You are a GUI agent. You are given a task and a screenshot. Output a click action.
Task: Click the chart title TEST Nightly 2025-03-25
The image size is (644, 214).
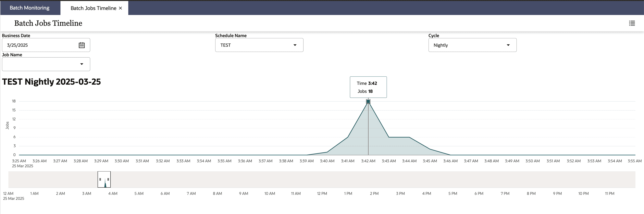(x=51, y=82)
